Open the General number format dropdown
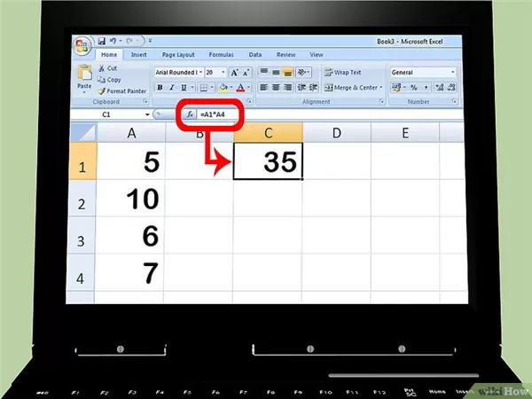The width and height of the screenshot is (532, 399). 452,73
